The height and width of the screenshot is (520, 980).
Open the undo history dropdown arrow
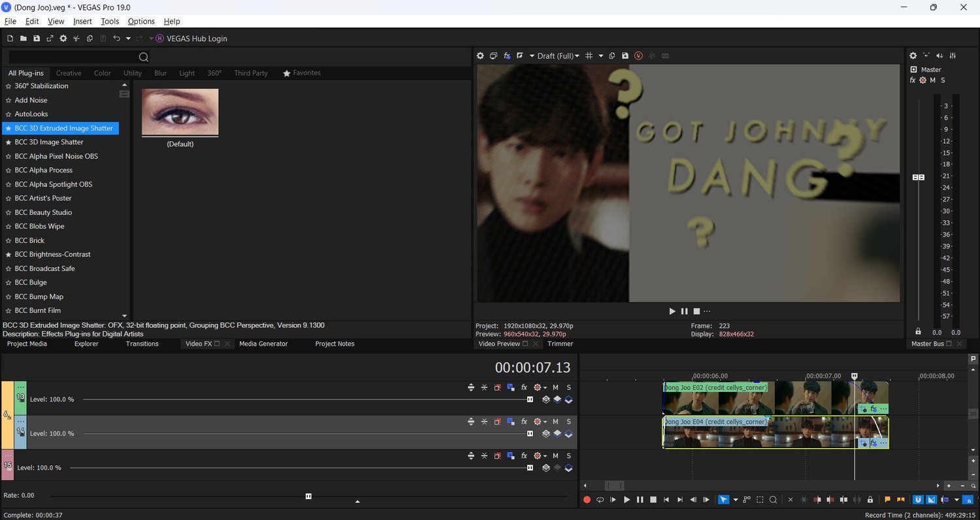pos(128,39)
